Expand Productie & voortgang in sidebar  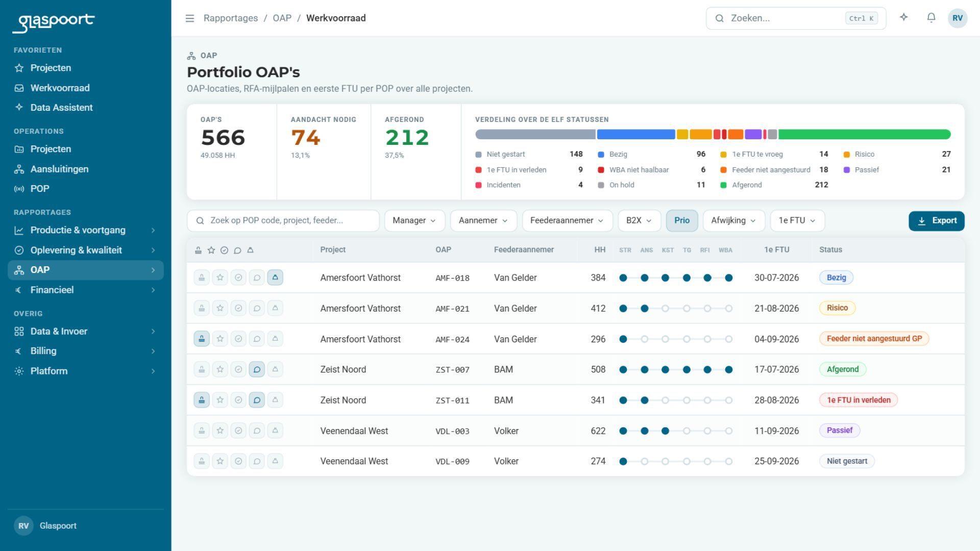pos(86,230)
